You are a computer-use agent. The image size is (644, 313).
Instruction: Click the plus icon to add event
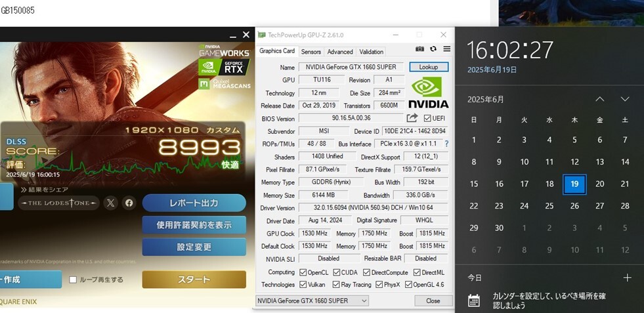[x=627, y=278]
